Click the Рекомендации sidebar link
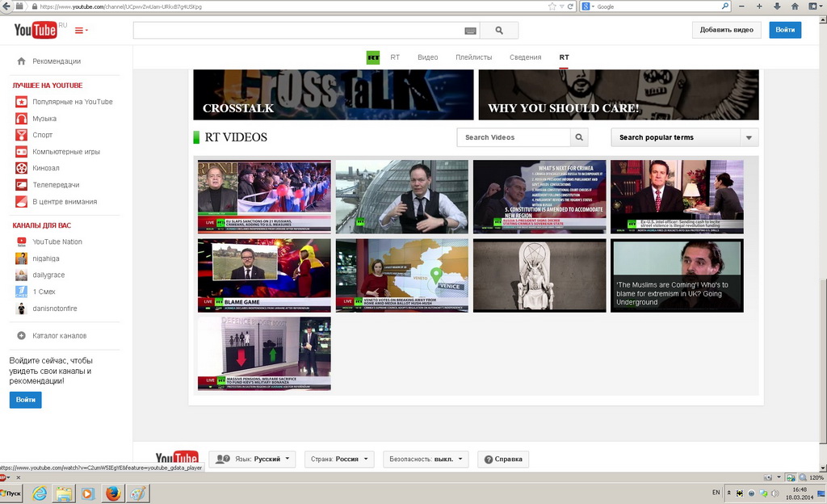 pyautogui.click(x=57, y=61)
